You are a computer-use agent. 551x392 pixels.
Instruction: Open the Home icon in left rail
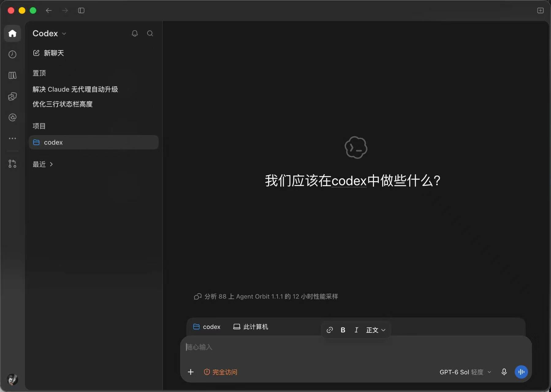point(12,33)
